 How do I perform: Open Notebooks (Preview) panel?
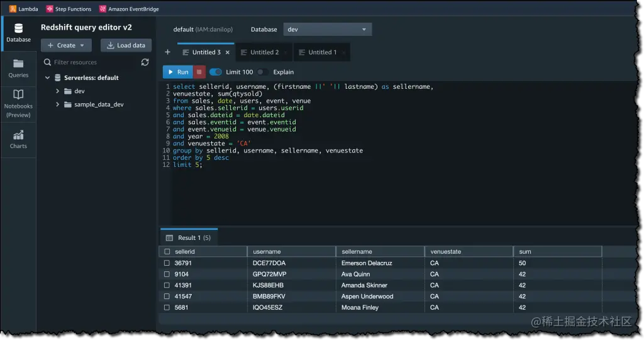point(18,104)
